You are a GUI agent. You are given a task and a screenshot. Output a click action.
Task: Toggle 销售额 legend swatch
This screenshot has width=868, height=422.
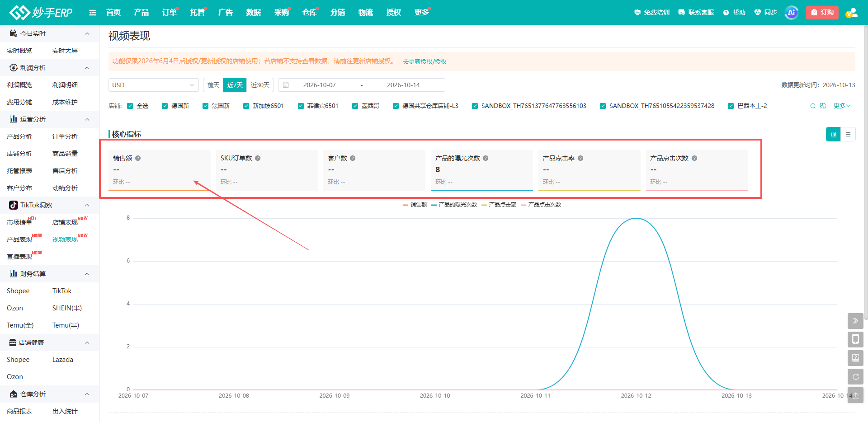pos(406,205)
